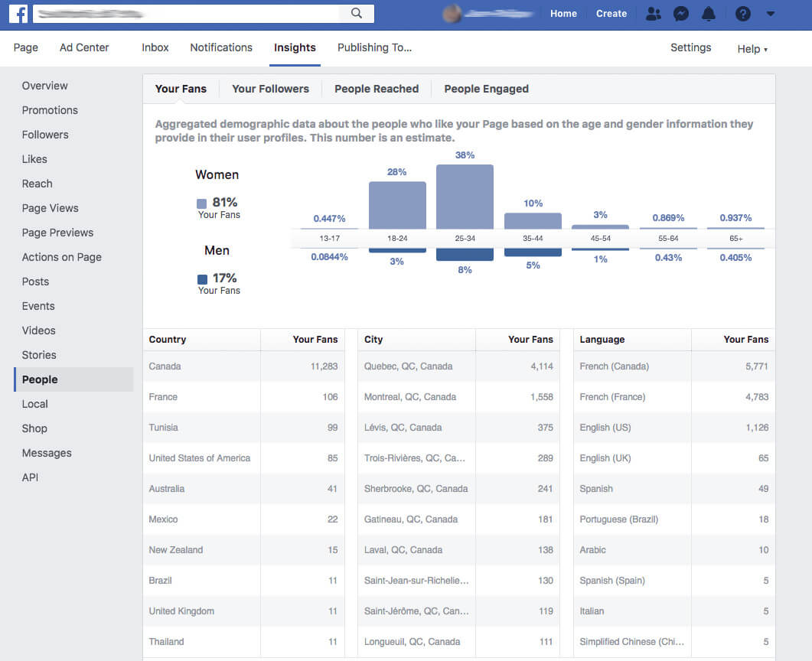Screen dimensions: 812x661
Task: Open Shop in the sidebar
Action: [x=34, y=428]
